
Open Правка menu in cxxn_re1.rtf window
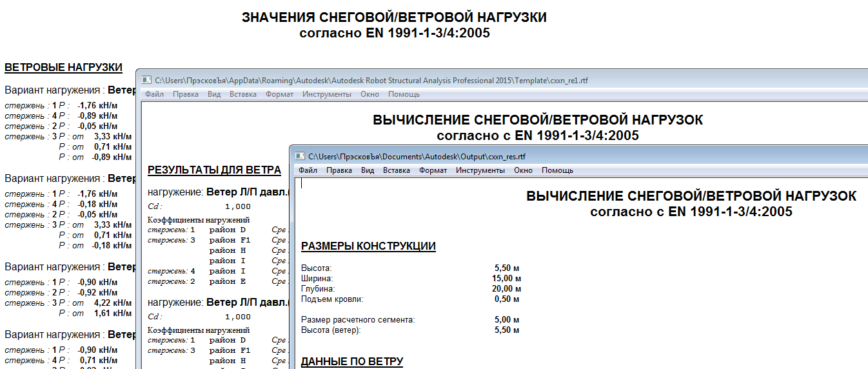tap(186, 94)
